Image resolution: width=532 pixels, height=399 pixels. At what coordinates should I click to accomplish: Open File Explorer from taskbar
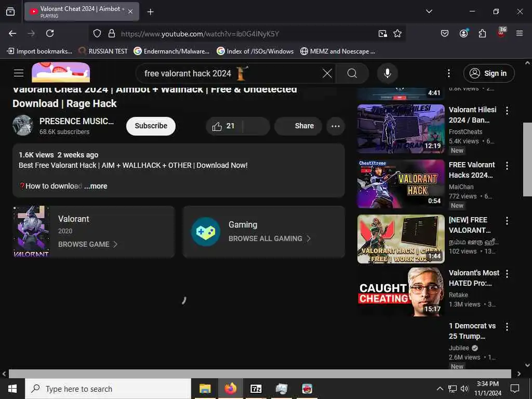point(205,389)
